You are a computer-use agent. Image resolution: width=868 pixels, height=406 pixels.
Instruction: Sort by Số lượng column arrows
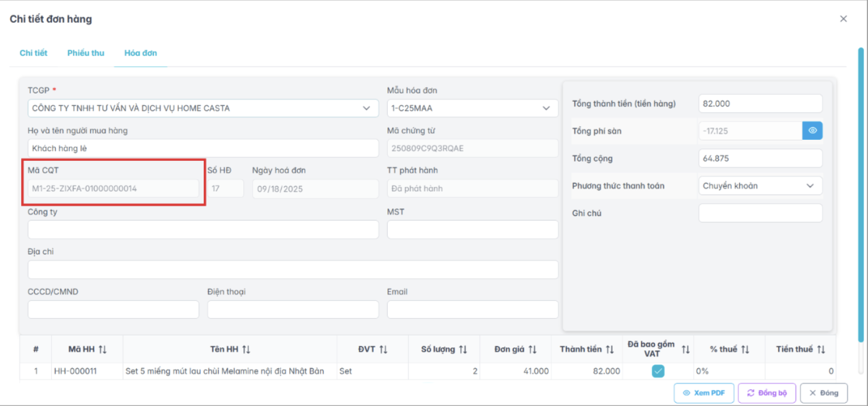[x=462, y=350]
